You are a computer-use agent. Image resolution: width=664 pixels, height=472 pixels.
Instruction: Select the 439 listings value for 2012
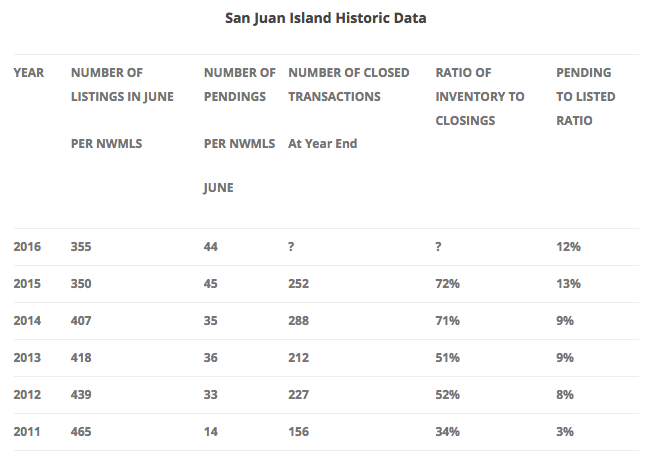click(81, 395)
